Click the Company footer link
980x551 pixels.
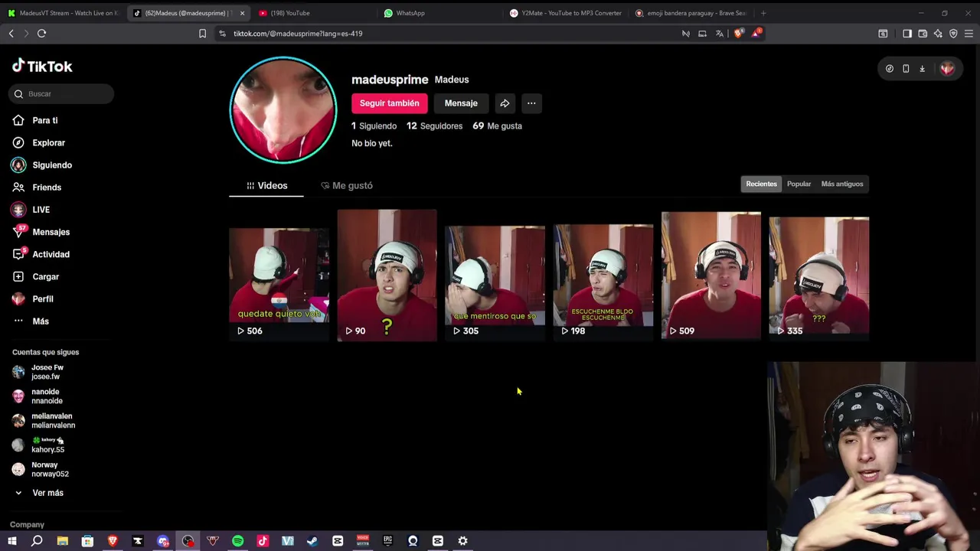coord(27,524)
